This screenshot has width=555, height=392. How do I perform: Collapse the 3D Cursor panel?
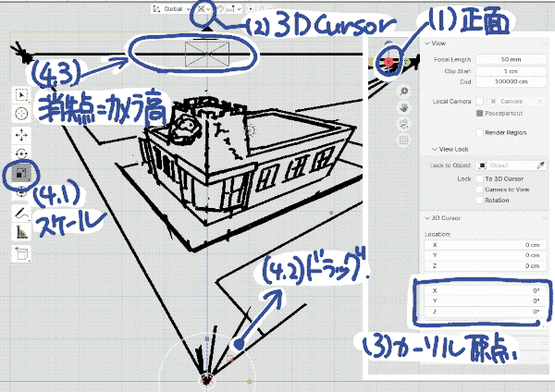(427, 218)
